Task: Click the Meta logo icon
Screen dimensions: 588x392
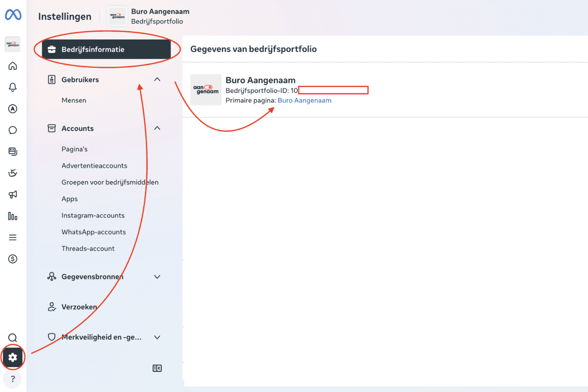Action: [x=13, y=15]
